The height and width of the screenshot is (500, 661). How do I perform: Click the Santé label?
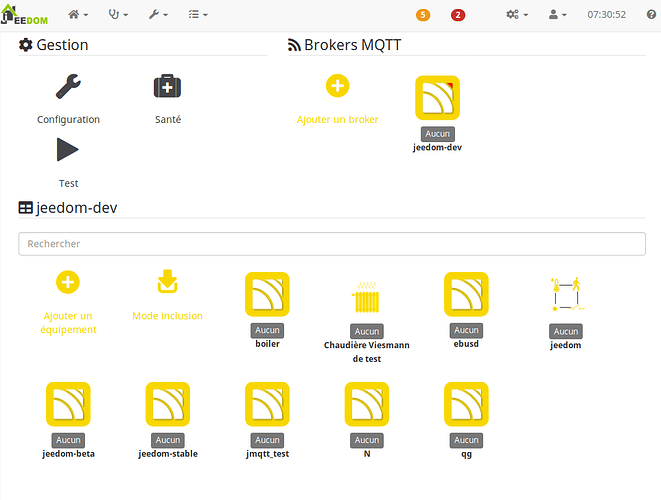(x=168, y=119)
